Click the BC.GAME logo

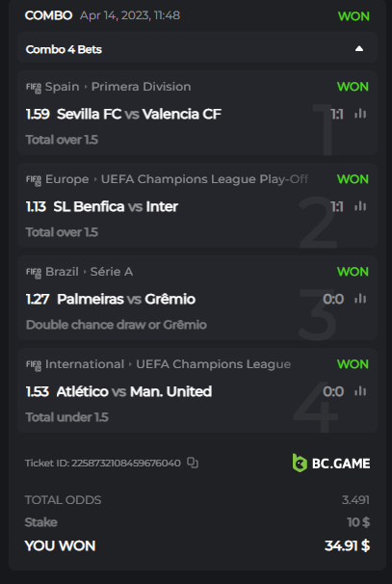[331, 463]
